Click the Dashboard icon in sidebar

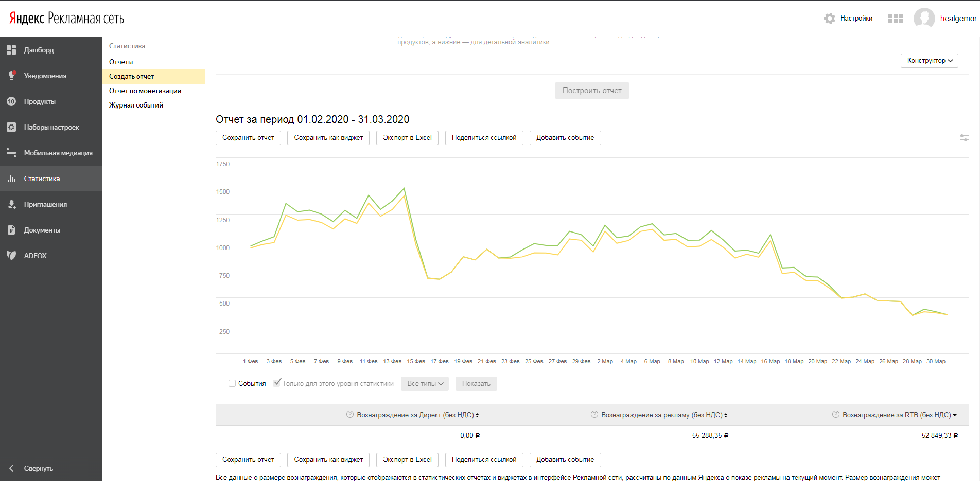click(x=11, y=50)
